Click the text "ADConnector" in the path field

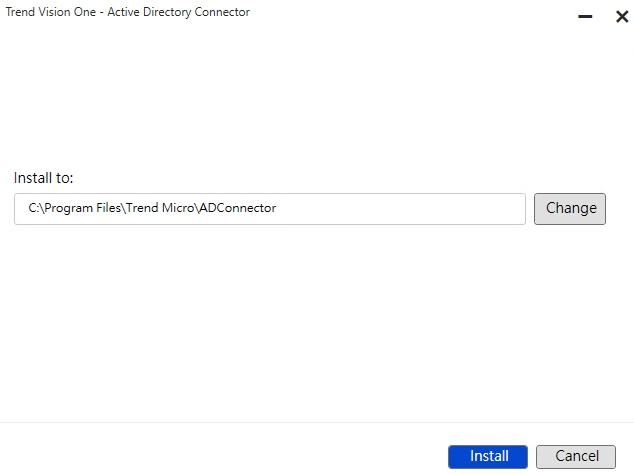click(x=238, y=209)
